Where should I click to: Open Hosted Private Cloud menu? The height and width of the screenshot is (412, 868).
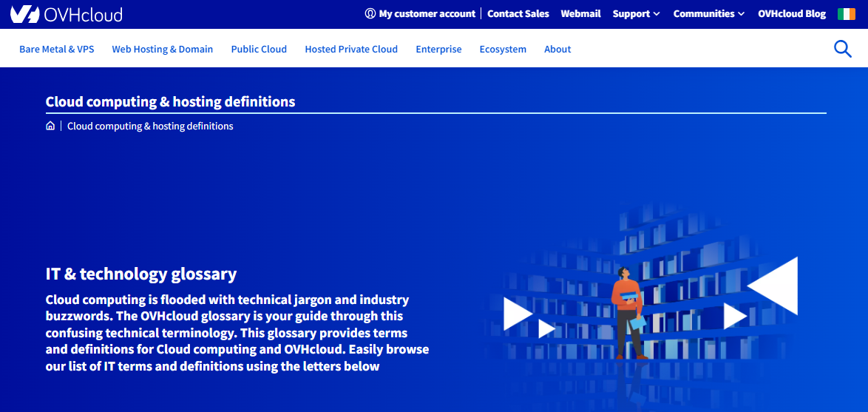(x=351, y=49)
